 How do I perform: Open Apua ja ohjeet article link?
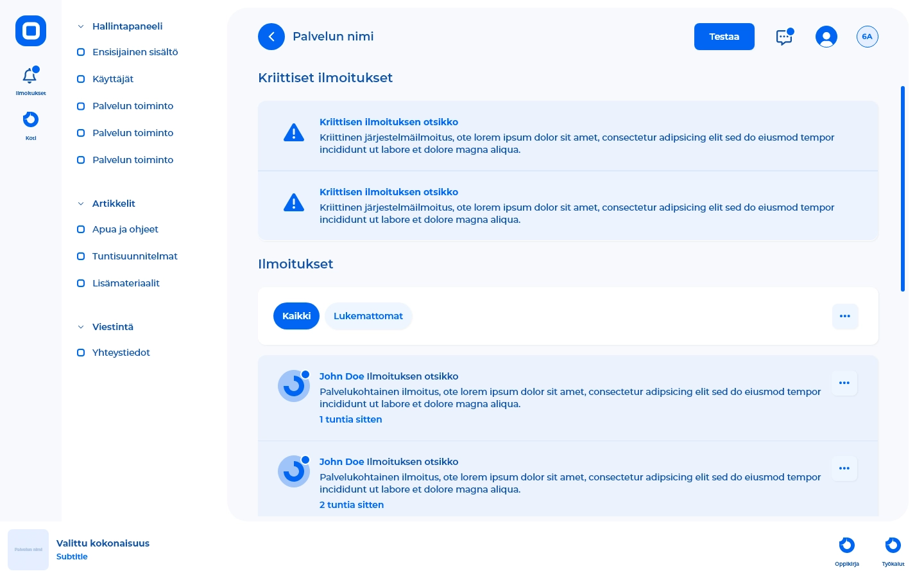pos(125,229)
